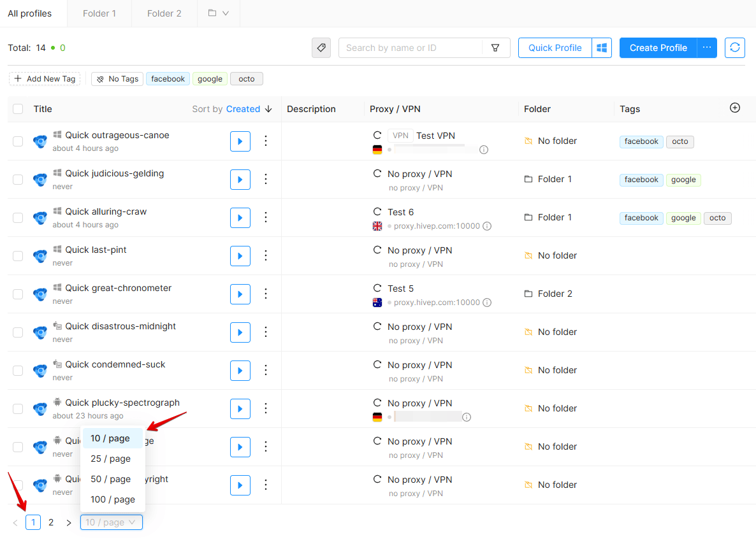The image size is (756, 542).
Task: Launch the Quick plucky-spectrograph profile
Action: 240,409
